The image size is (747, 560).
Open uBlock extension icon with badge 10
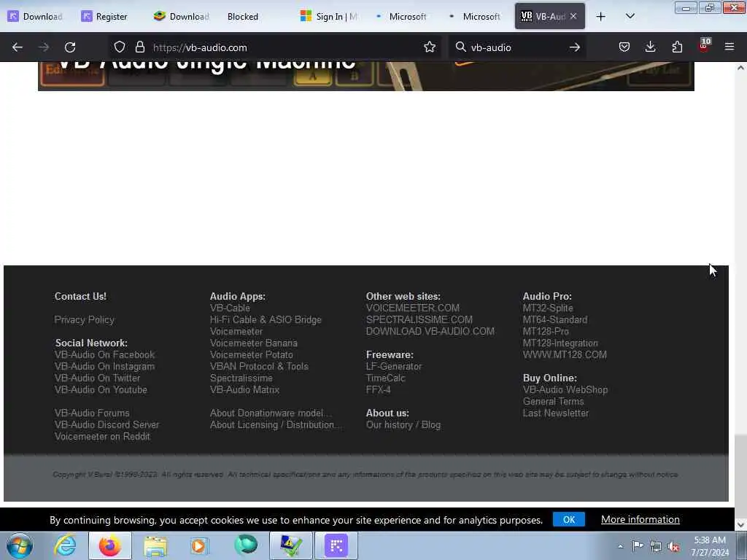704,46
